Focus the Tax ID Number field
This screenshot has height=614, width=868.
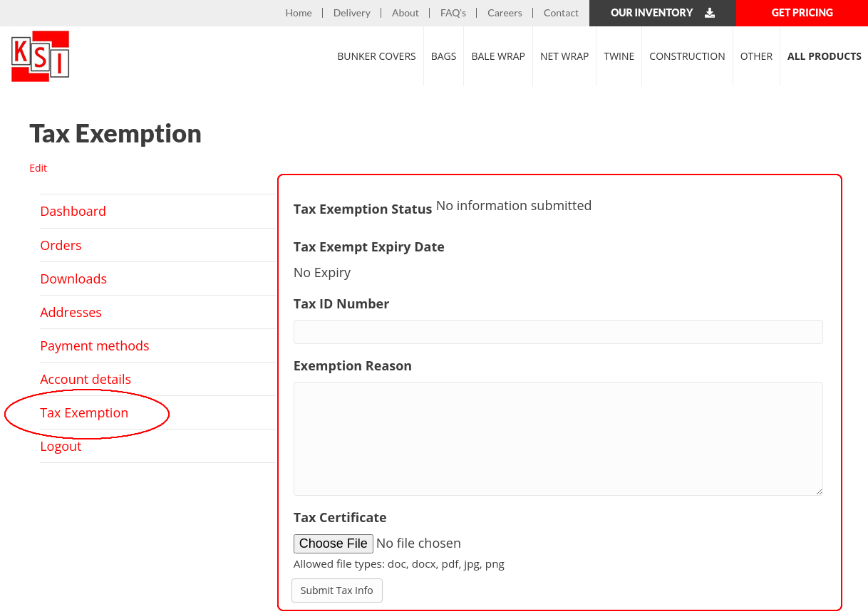558,332
